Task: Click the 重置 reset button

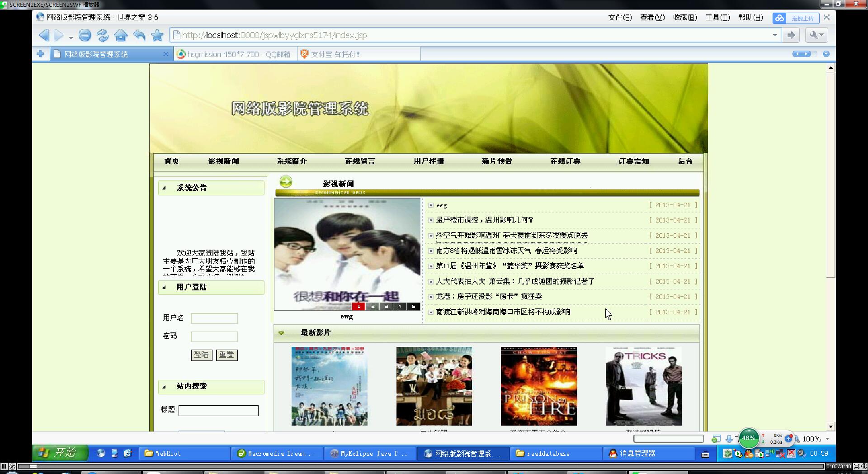Action: coord(226,355)
